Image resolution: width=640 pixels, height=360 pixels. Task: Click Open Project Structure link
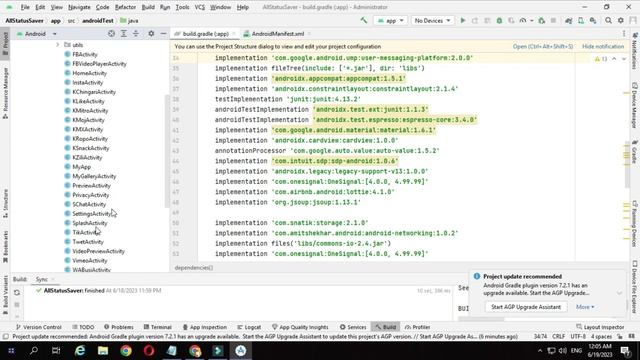click(x=542, y=47)
